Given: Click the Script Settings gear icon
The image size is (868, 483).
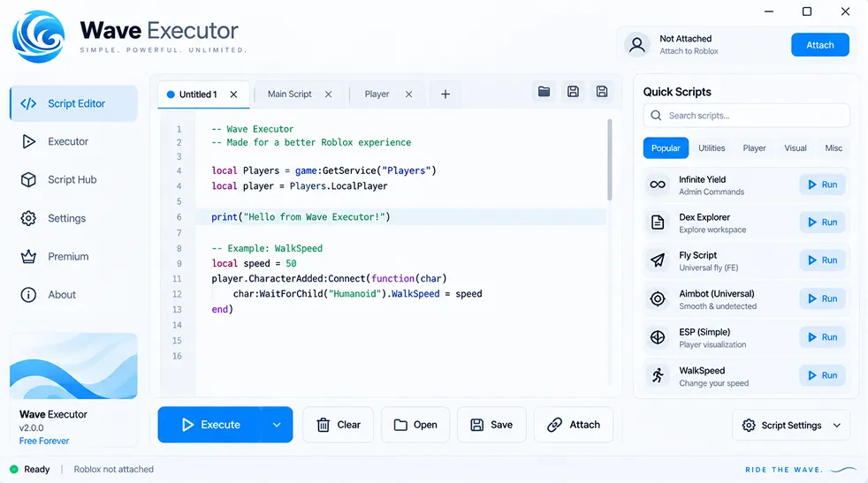Looking at the screenshot, I should tap(749, 425).
